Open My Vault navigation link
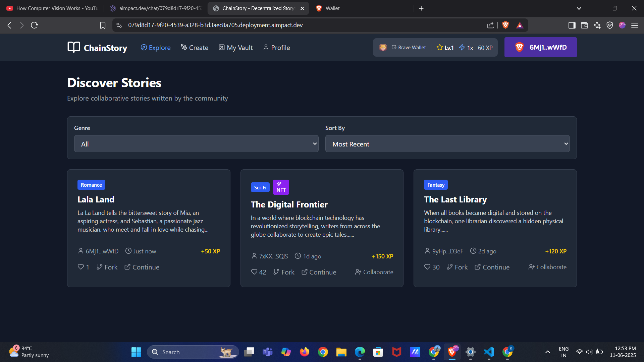 pyautogui.click(x=236, y=48)
